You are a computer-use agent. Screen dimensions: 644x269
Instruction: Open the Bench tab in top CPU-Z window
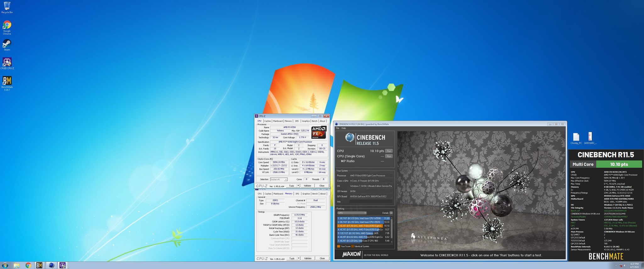click(x=314, y=121)
